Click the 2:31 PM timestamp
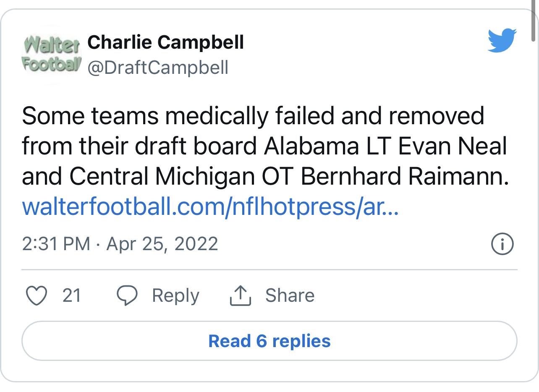539x392 pixels. click(x=56, y=244)
